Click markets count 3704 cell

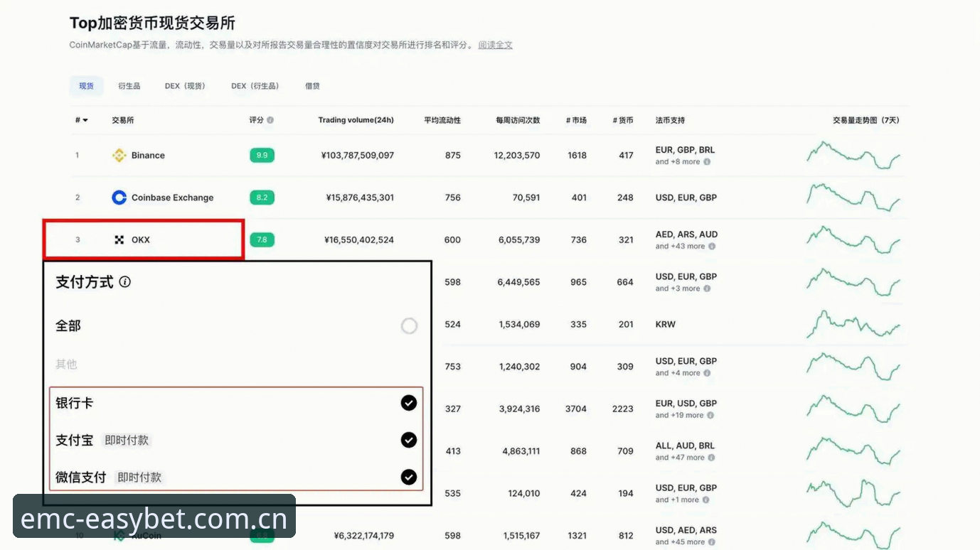pos(576,409)
